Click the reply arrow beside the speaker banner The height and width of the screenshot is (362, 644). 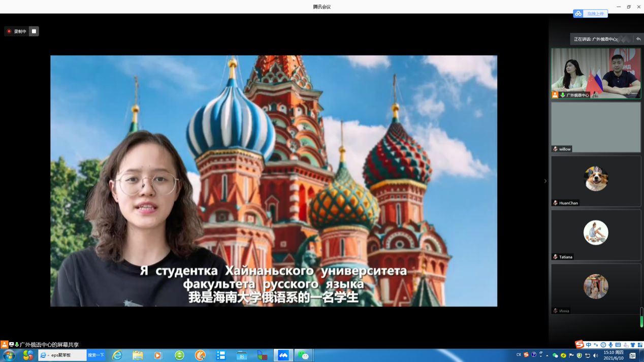pyautogui.click(x=638, y=39)
